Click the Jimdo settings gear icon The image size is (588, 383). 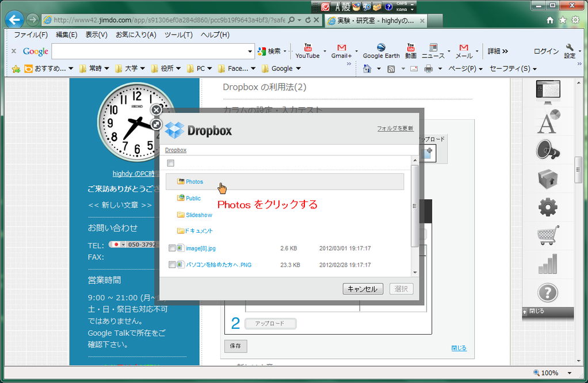(x=548, y=207)
